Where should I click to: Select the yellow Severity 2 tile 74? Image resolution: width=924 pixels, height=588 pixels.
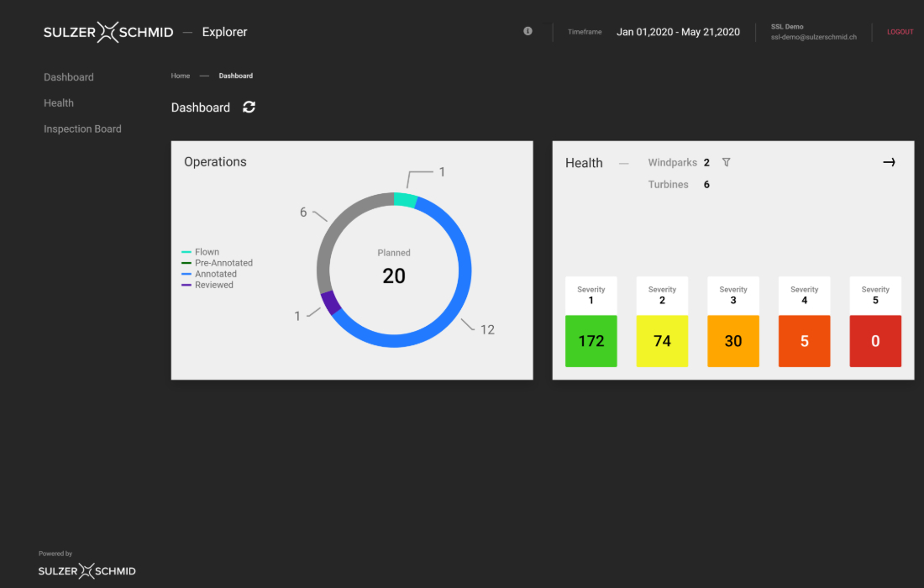pyautogui.click(x=662, y=341)
